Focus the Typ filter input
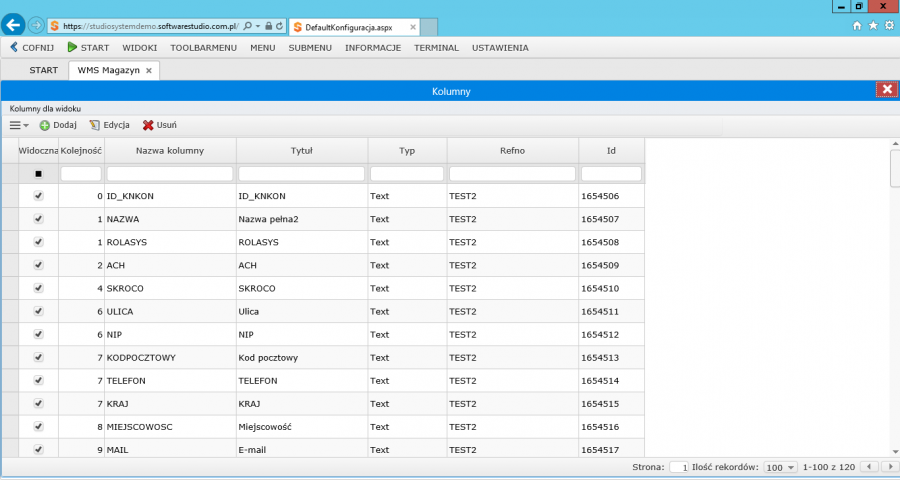This screenshot has width=900, height=480. [x=407, y=173]
